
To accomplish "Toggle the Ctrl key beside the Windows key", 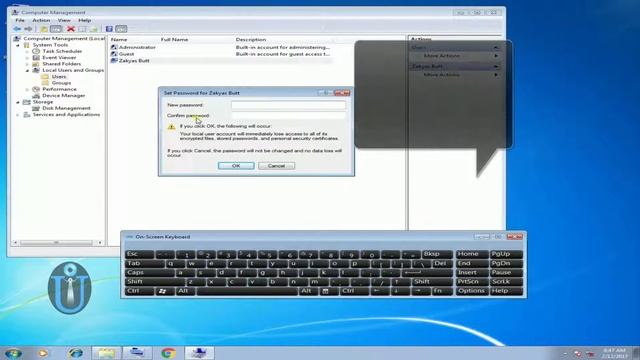I will point(140,291).
